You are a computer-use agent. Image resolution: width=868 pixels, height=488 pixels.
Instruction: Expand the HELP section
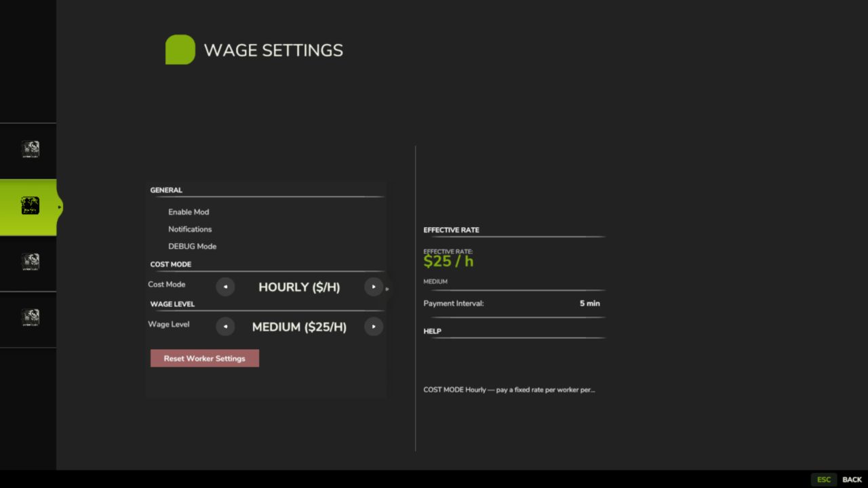click(432, 331)
